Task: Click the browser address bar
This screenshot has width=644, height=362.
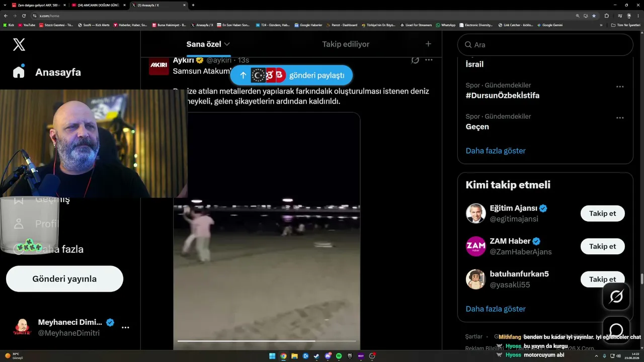Action: 302,16
